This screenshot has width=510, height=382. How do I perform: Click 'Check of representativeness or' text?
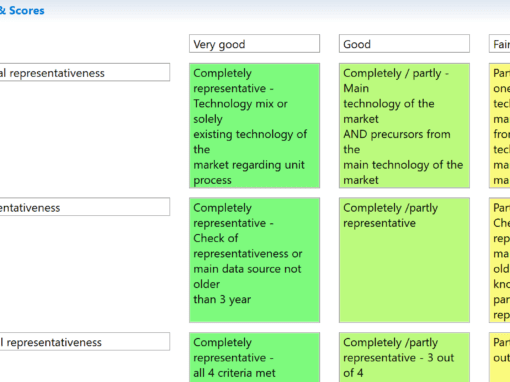pos(248,246)
